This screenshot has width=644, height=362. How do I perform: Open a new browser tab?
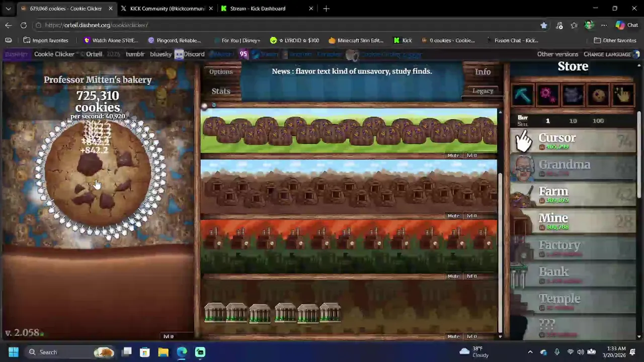[x=326, y=9]
